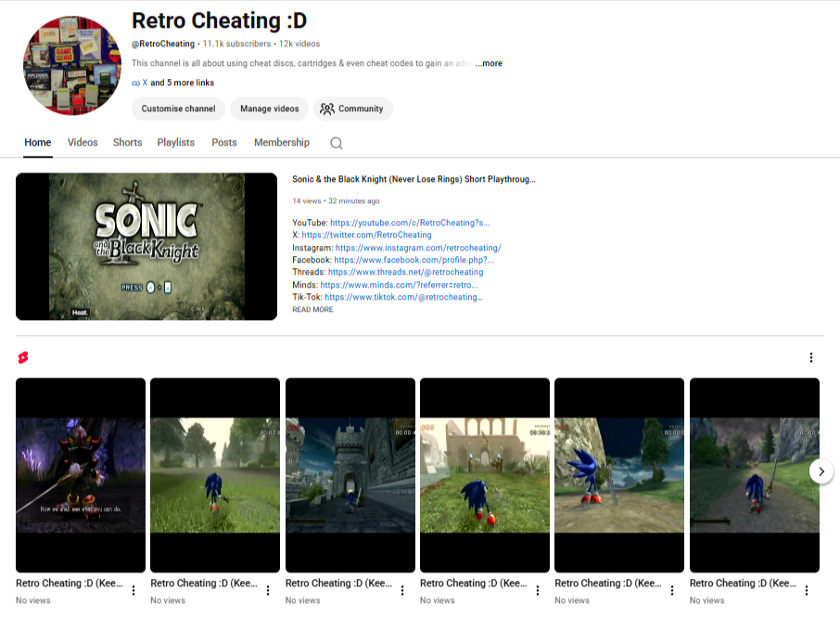Image resolution: width=840 pixels, height=617 pixels.
Task: Click the @RetroCheating channel handle
Action: click(163, 44)
